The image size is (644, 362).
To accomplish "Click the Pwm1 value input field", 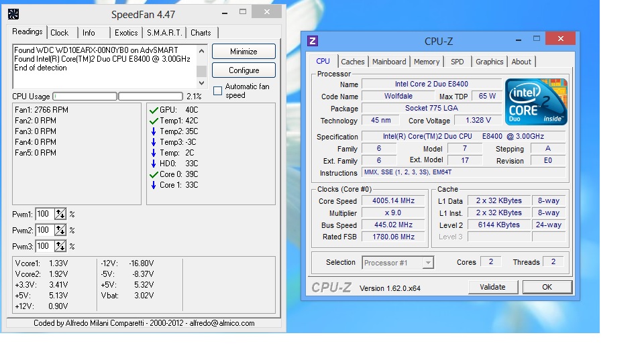I will [45, 215].
